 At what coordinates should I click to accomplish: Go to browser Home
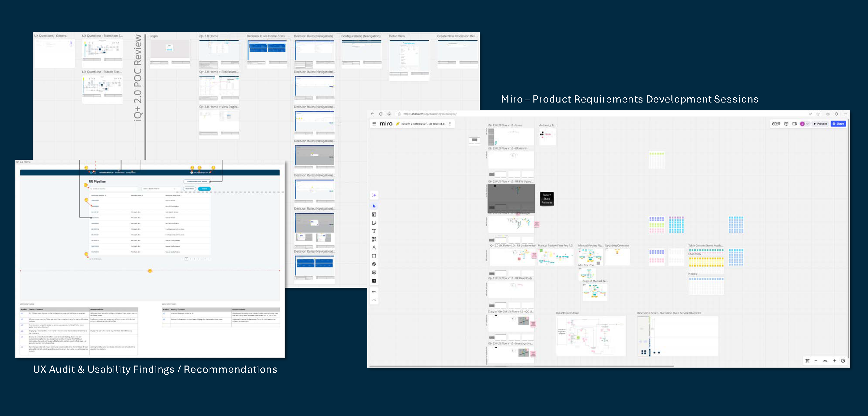click(x=389, y=114)
